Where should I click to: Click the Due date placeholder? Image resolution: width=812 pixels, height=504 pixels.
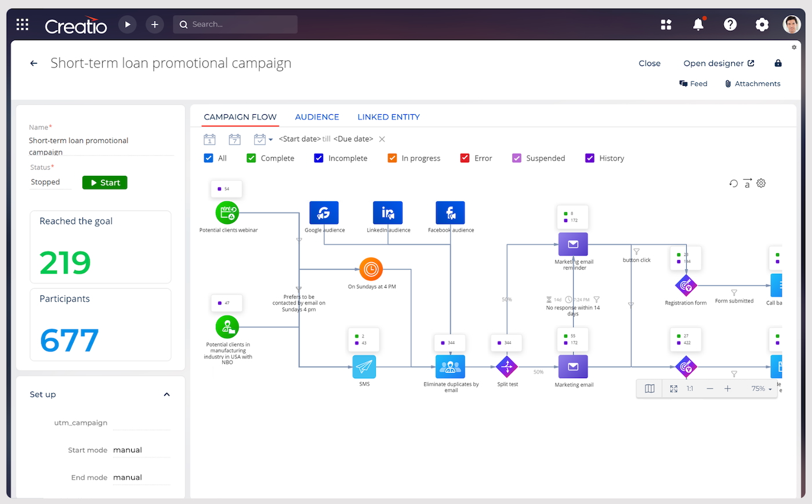(x=353, y=139)
